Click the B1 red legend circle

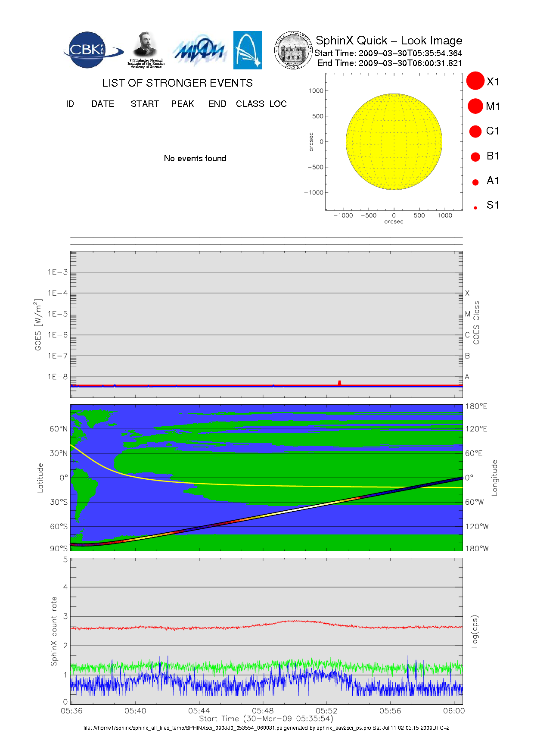pos(475,157)
